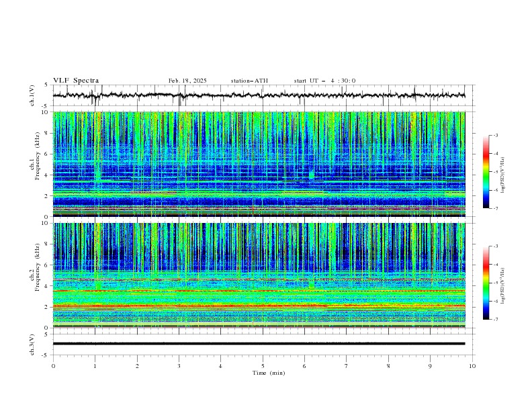Click the "8" tick on the time axis

coord(388,366)
